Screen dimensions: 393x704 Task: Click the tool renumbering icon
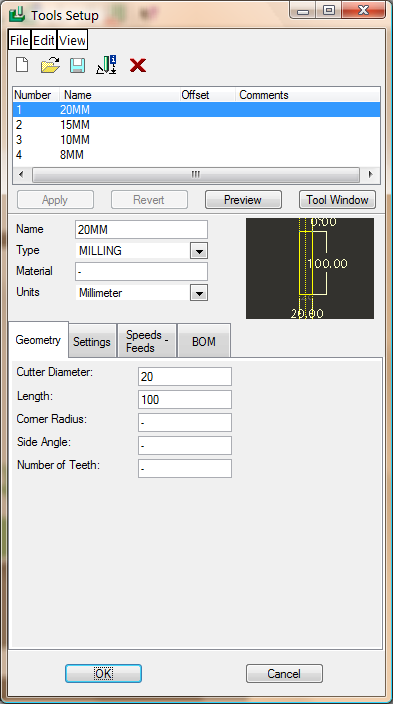[x=106, y=66]
